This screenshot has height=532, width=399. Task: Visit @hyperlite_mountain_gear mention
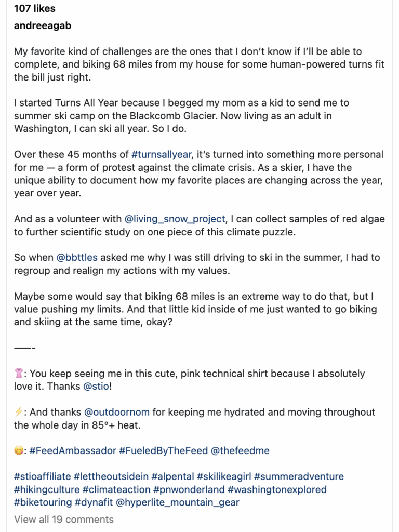(x=178, y=502)
